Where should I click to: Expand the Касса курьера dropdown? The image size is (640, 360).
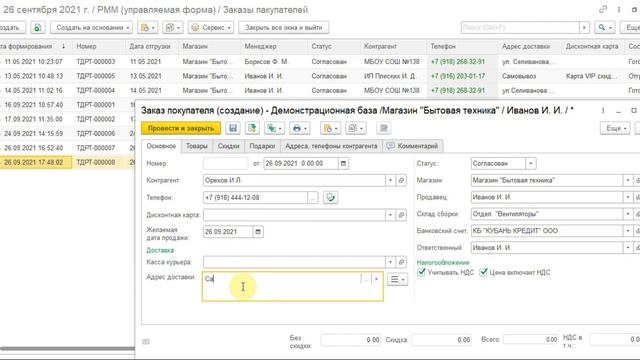coord(390,262)
